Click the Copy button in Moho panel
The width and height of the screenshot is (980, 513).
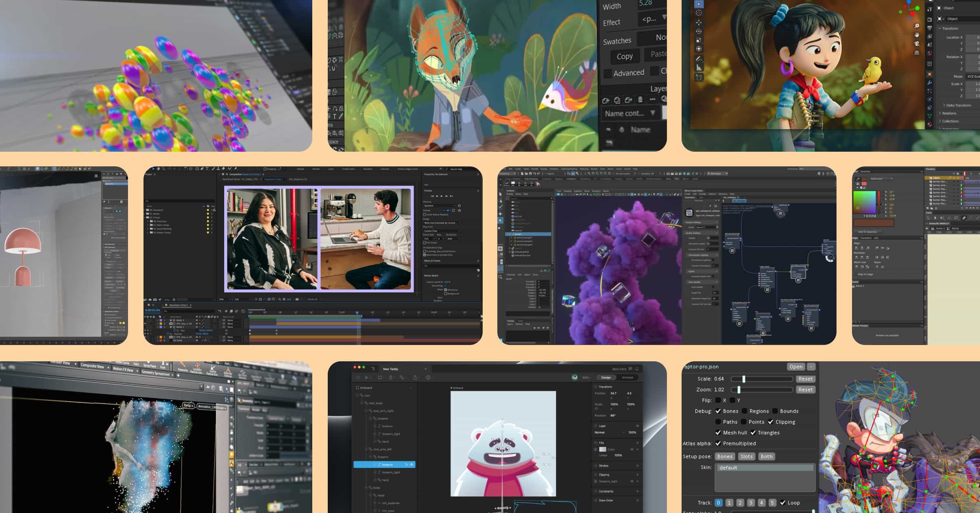click(625, 56)
